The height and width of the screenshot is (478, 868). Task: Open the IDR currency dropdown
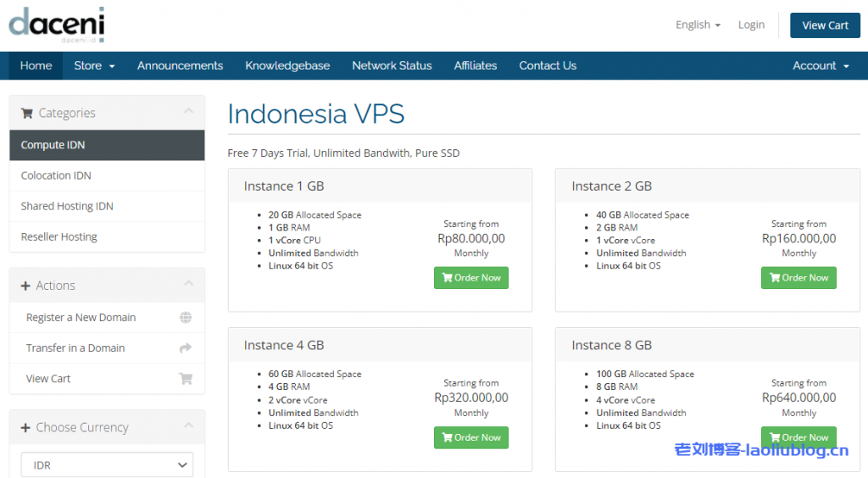click(107, 464)
